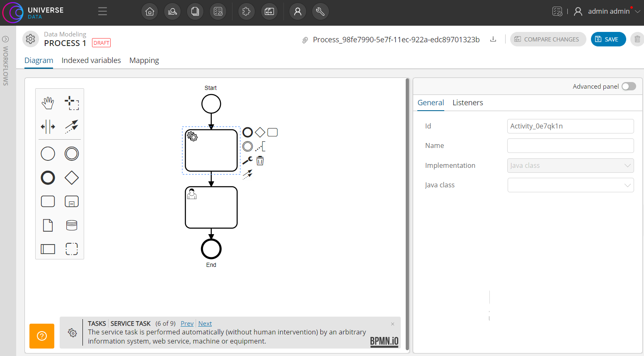Switch to the Indexed variables tab
This screenshot has height=356, width=644.
(x=91, y=61)
